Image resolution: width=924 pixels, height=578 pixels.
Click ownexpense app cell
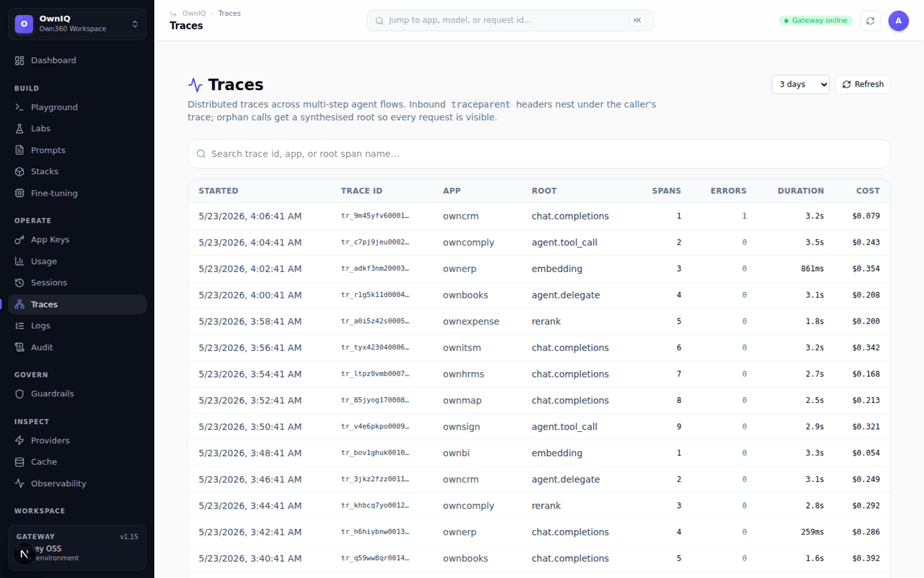click(x=471, y=321)
